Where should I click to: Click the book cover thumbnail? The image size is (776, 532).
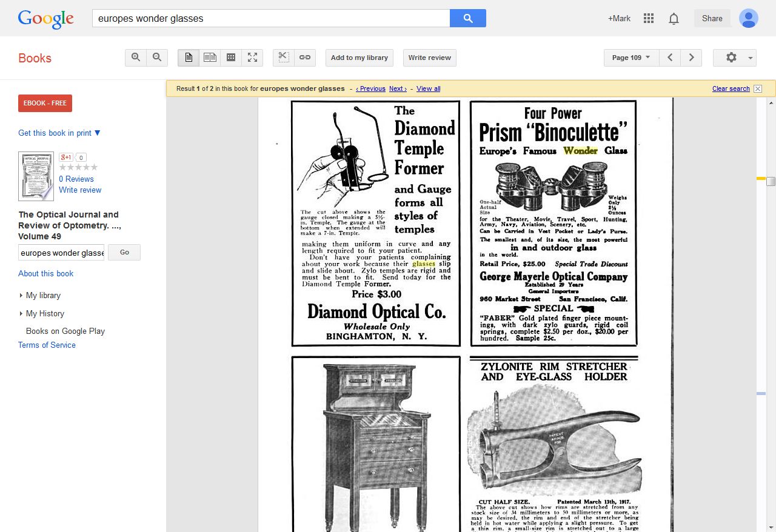tap(36, 176)
